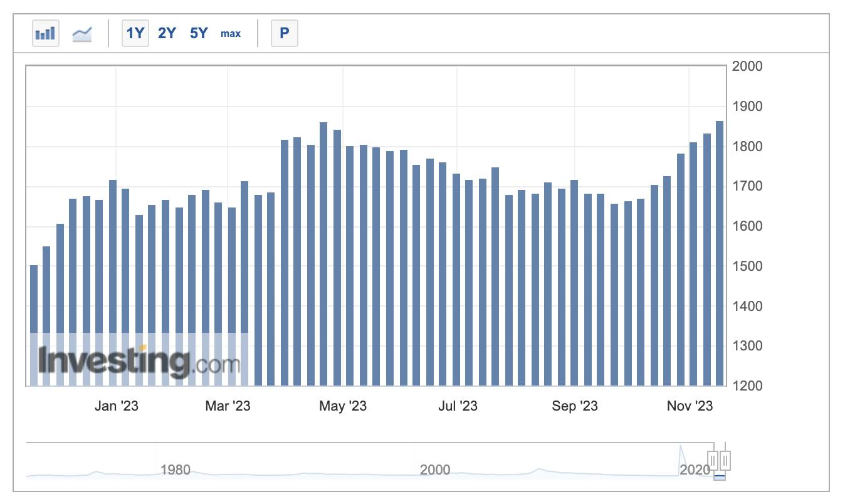Click the 1500 value on y-axis
Screen dimensions: 845x504
(x=747, y=266)
